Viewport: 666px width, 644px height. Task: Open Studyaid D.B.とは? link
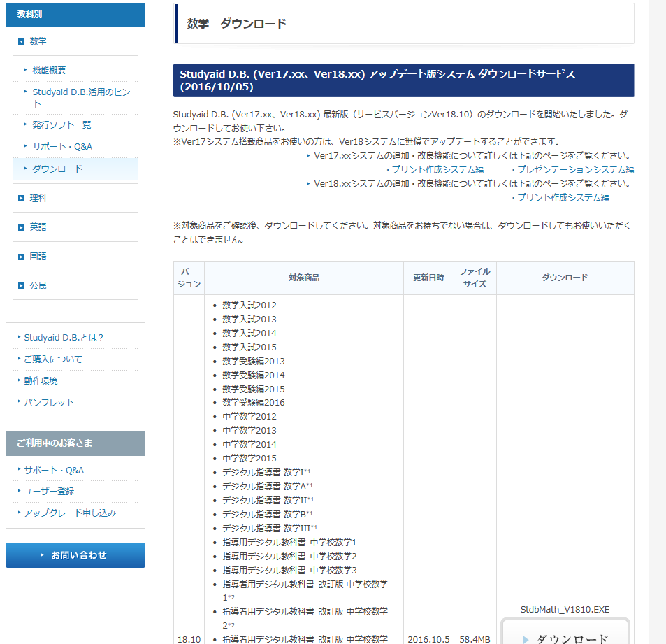click(x=64, y=338)
